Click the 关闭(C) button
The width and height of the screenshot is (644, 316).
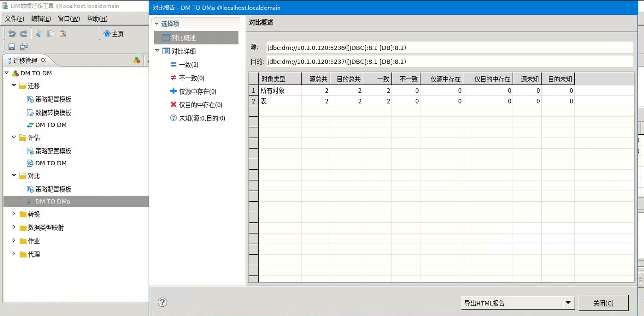point(603,303)
